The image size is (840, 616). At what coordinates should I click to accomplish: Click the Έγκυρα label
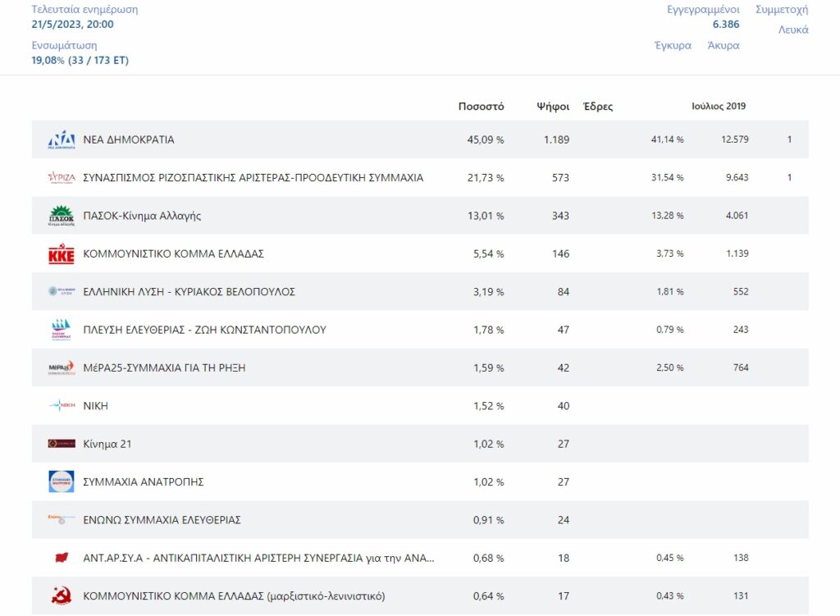pos(673,46)
